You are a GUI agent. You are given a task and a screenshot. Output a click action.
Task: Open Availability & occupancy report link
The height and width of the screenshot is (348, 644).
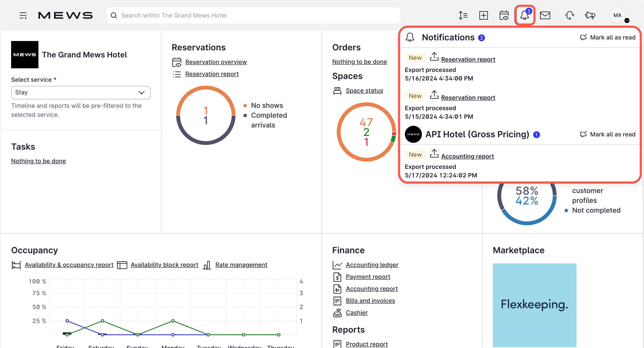tap(69, 265)
